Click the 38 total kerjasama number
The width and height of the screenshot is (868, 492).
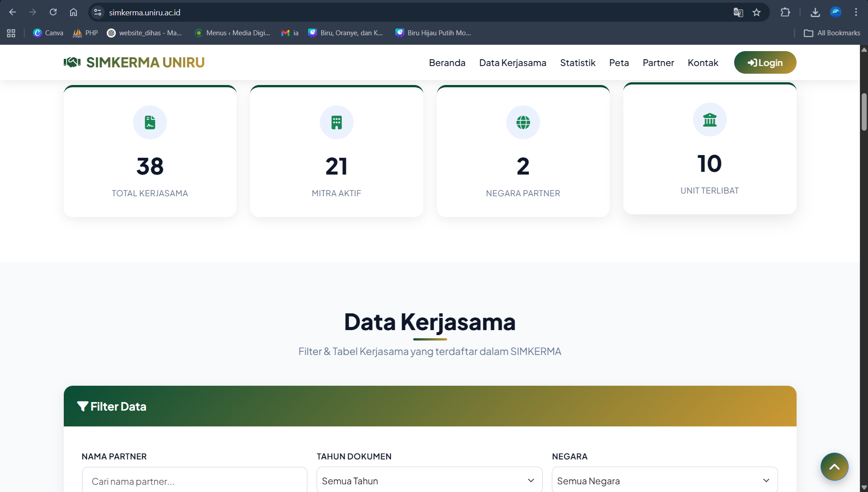pos(150,166)
